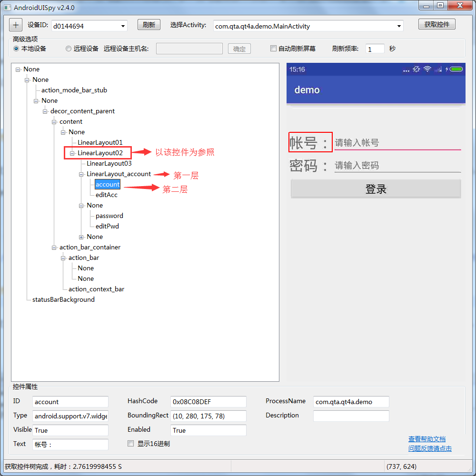
Task: Select the editAcc tree item
Action: pyautogui.click(x=107, y=195)
